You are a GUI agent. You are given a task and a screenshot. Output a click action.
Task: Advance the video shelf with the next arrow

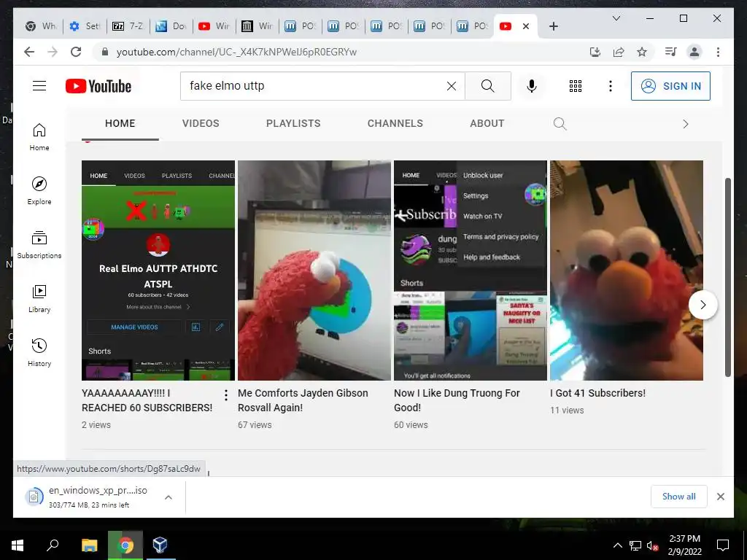703,305
